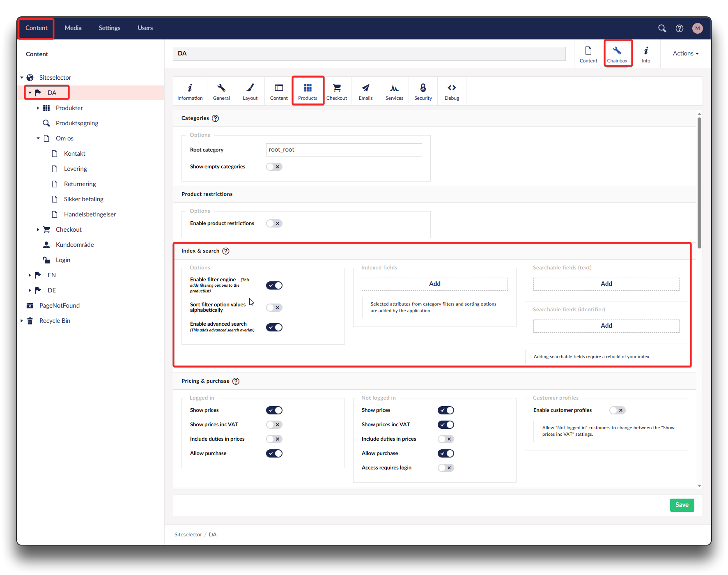Open the user avatar M menu
This screenshot has height=575, width=728.
[697, 28]
